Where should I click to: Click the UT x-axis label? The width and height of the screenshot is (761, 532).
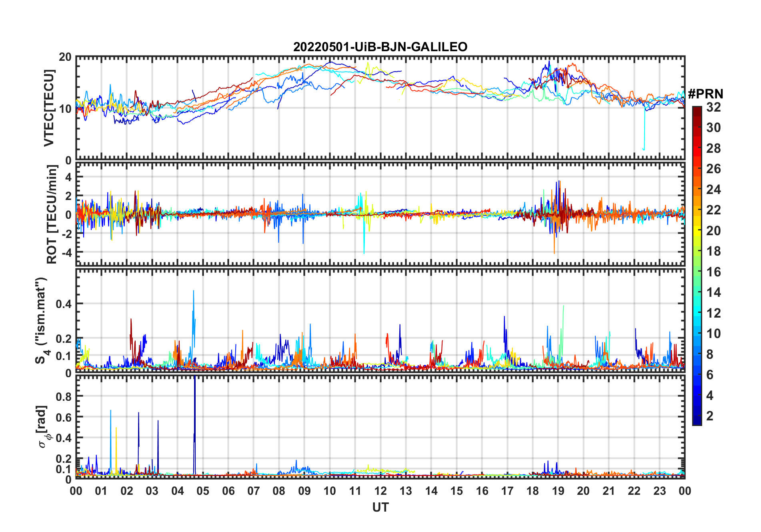point(380,508)
